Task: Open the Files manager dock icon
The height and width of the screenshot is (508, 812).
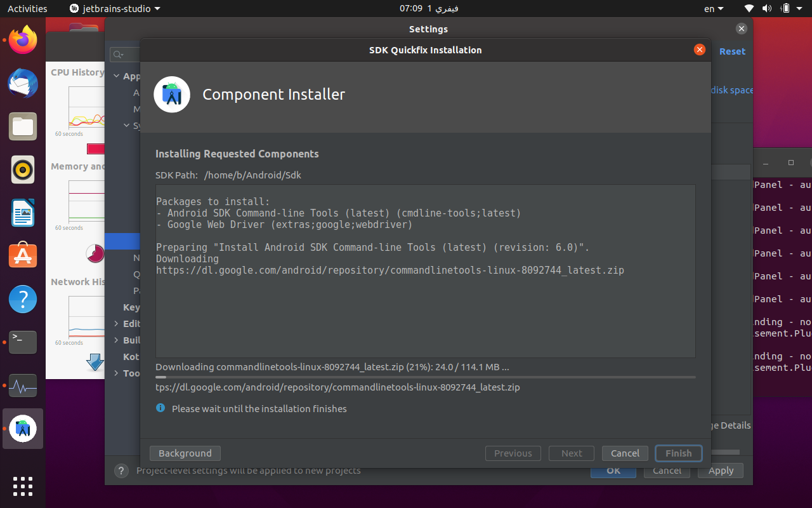Action: pyautogui.click(x=23, y=126)
